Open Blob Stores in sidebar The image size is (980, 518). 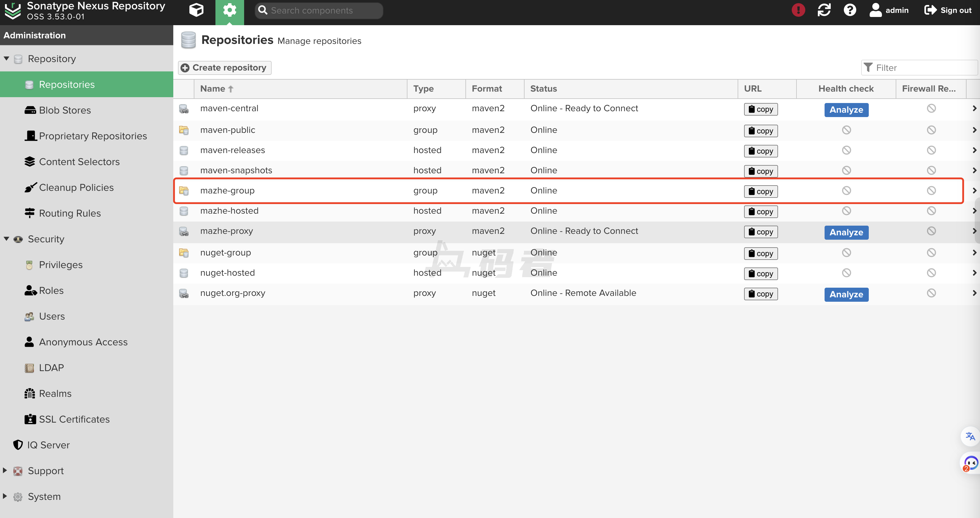point(65,110)
